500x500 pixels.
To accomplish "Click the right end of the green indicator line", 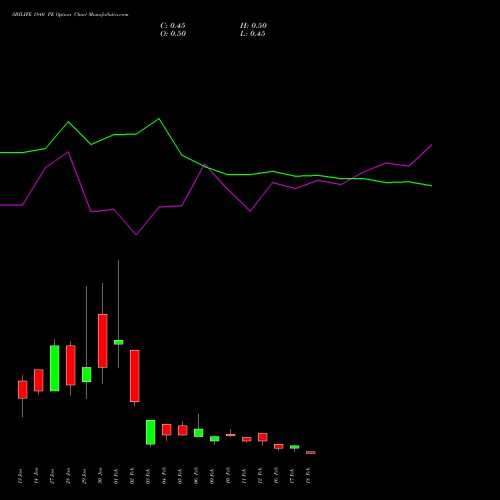I will point(431,185).
